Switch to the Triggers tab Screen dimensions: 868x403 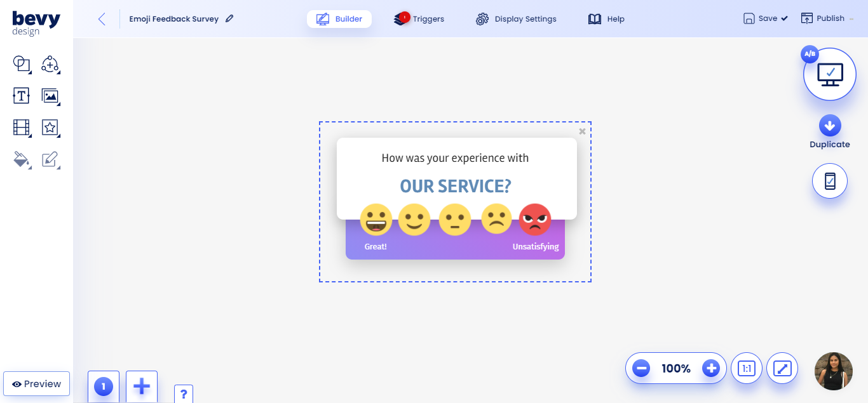tap(419, 18)
